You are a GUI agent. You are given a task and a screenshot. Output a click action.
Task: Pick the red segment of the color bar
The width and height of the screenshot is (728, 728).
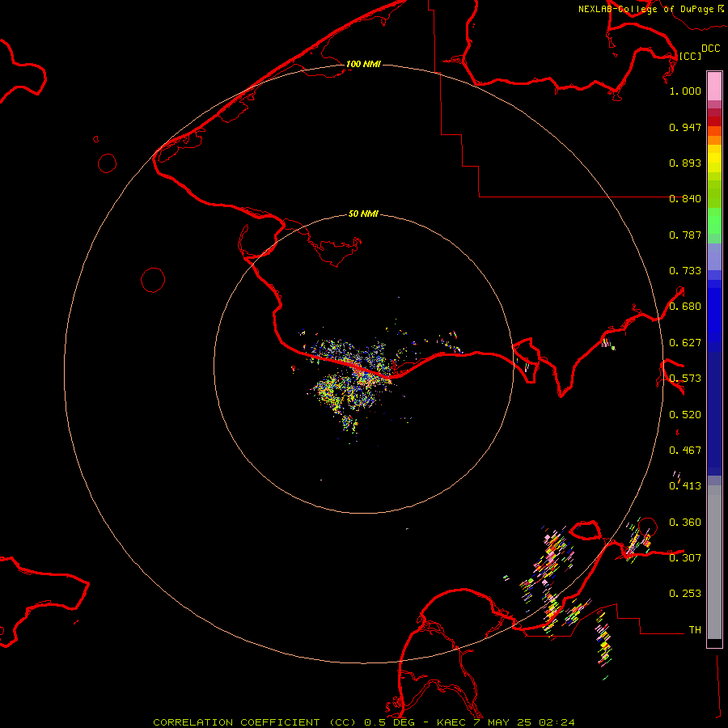click(714, 121)
